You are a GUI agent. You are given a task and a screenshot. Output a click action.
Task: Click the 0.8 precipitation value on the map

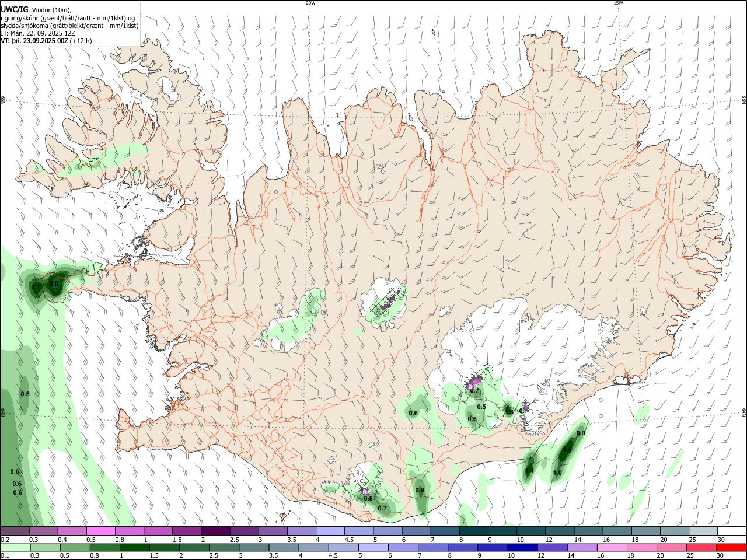pyautogui.click(x=368, y=498)
